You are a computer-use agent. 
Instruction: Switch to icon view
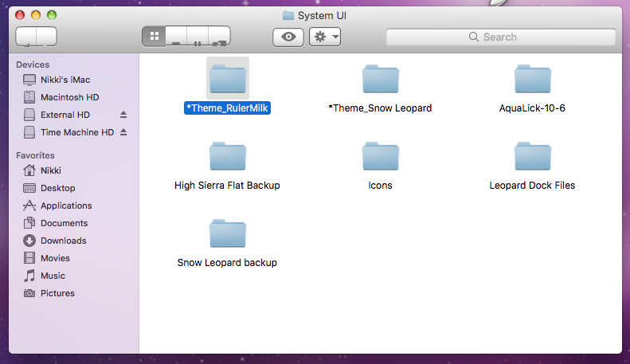coord(155,37)
